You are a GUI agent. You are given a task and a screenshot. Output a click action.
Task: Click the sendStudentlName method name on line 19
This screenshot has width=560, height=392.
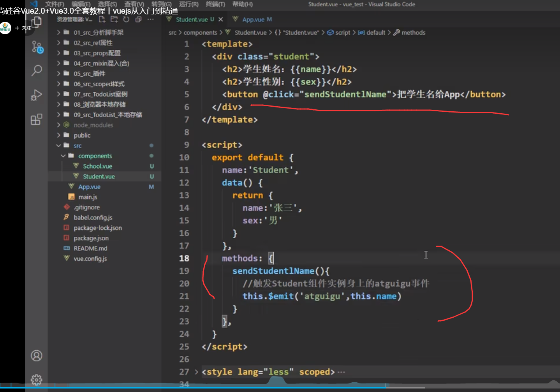pyautogui.click(x=273, y=271)
